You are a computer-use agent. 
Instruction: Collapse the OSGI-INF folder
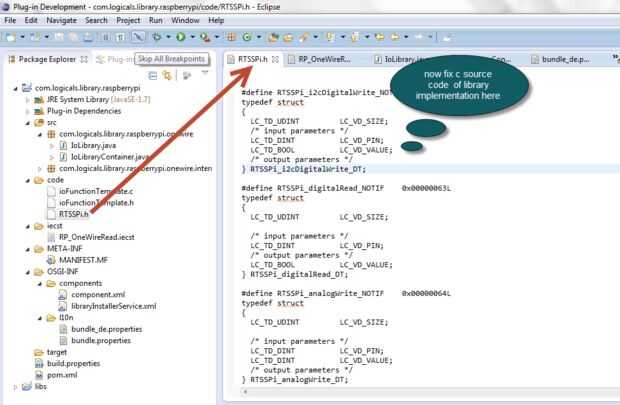tap(27, 272)
